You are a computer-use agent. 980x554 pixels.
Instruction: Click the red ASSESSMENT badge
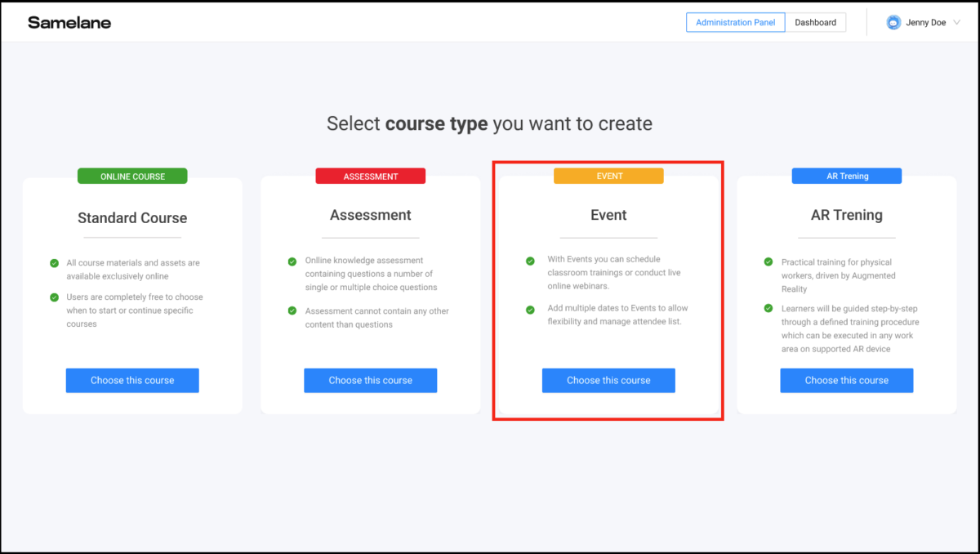[370, 175]
